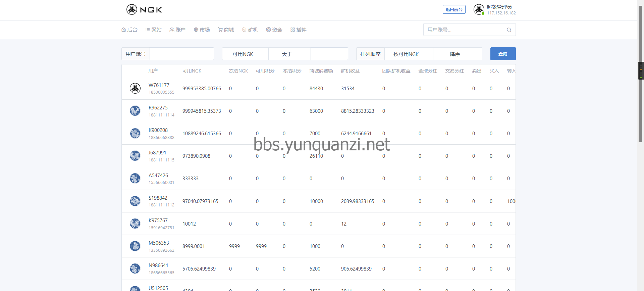Click the blue 查询 query button

(x=503, y=54)
